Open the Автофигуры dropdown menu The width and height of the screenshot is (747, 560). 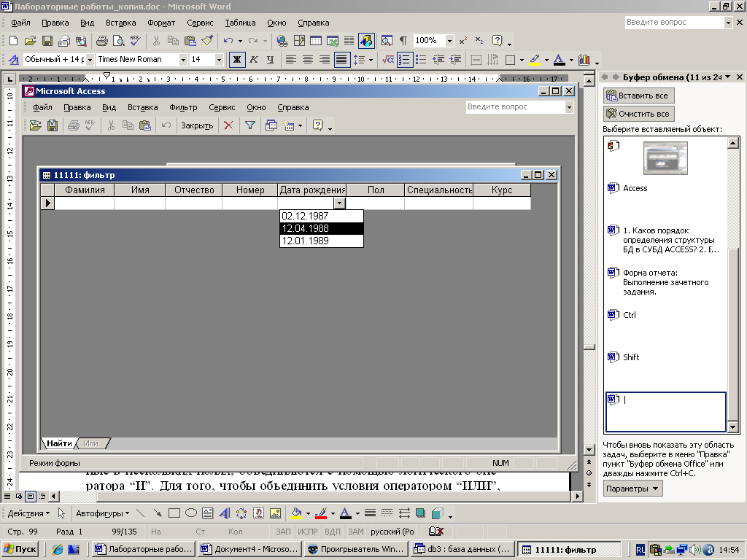(x=103, y=513)
